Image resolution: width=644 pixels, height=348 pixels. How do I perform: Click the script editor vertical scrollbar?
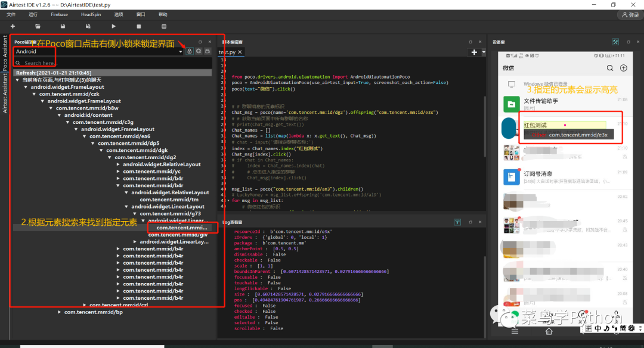pyautogui.click(x=484, y=127)
